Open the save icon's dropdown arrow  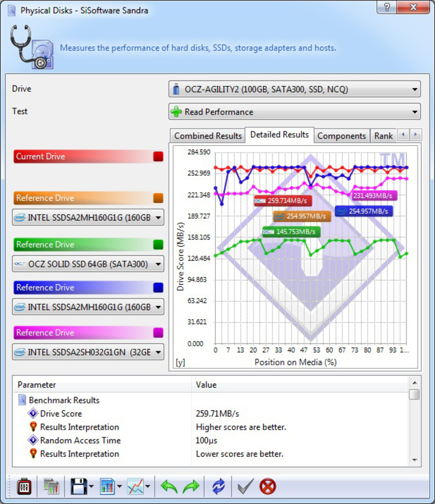tap(92, 486)
